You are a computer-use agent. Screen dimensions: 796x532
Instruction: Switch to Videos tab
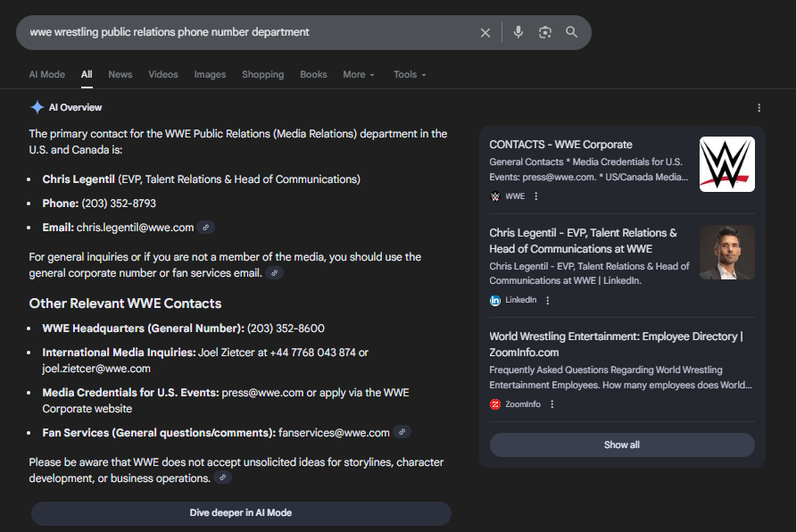coord(163,75)
